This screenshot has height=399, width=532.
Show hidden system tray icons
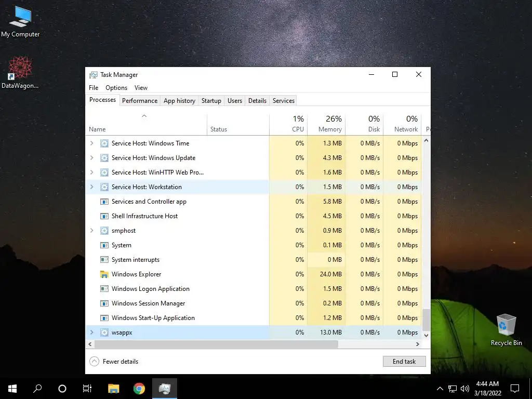440,389
